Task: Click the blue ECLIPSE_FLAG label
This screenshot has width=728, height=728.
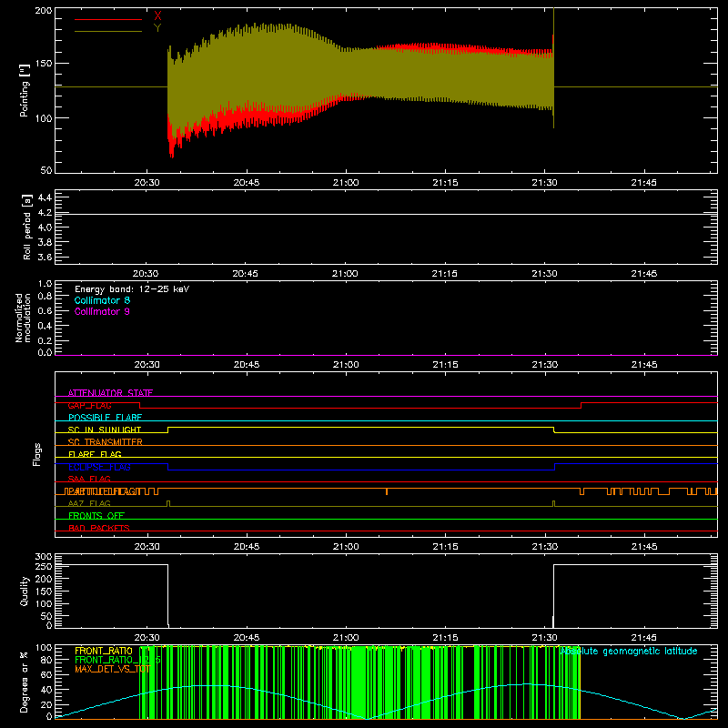Action: click(99, 467)
